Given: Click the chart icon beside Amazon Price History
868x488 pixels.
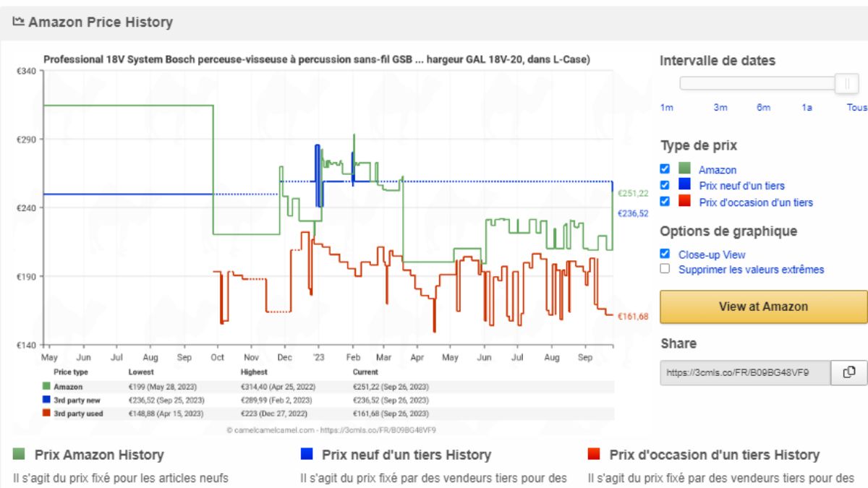Looking at the screenshot, I should point(18,22).
